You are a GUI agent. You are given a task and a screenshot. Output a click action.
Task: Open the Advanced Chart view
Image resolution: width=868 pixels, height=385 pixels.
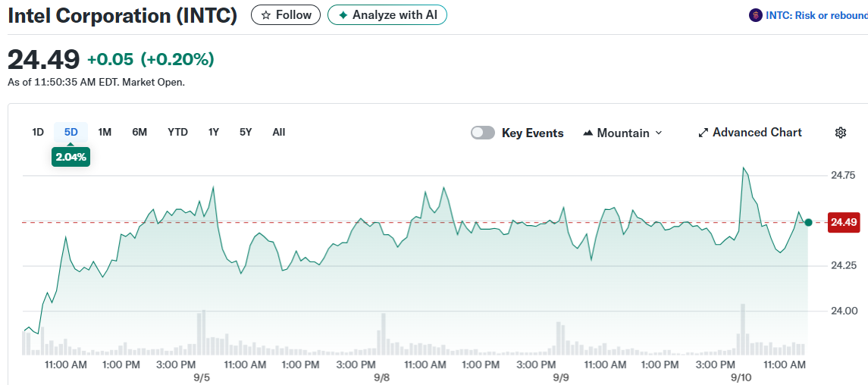pyautogui.click(x=750, y=133)
